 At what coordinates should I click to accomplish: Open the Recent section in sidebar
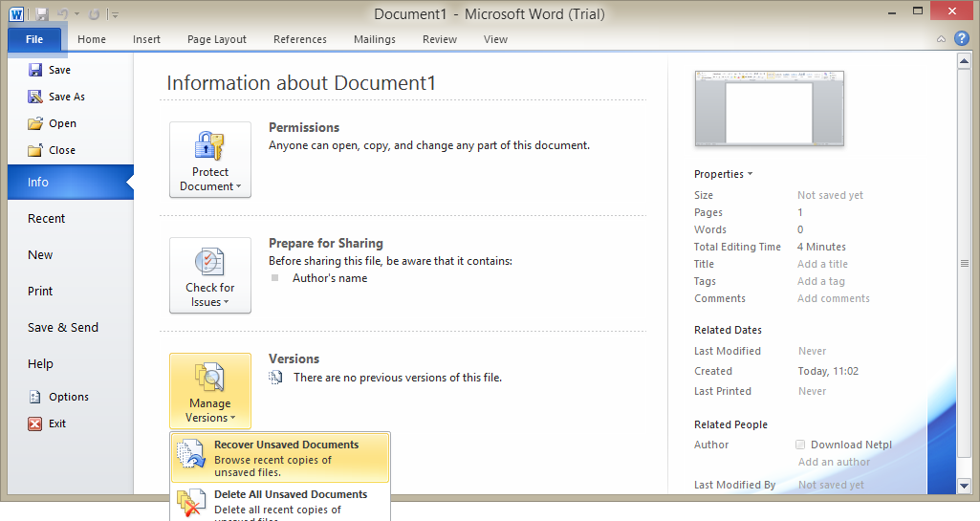[47, 219]
